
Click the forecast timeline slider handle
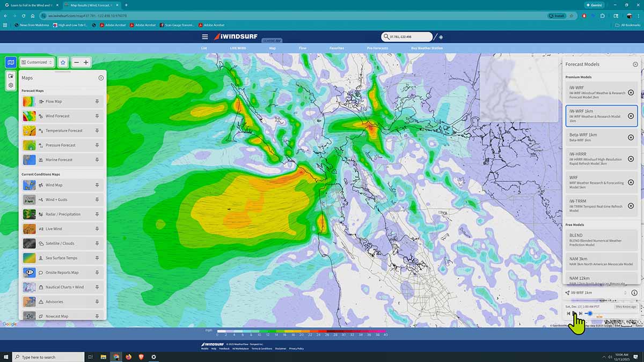coord(590,313)
